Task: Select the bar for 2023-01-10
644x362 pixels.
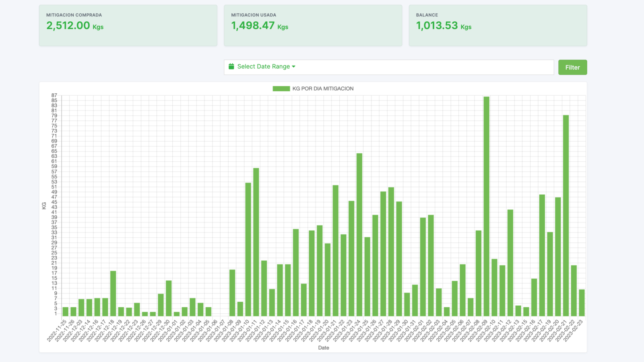Action: 248,249
